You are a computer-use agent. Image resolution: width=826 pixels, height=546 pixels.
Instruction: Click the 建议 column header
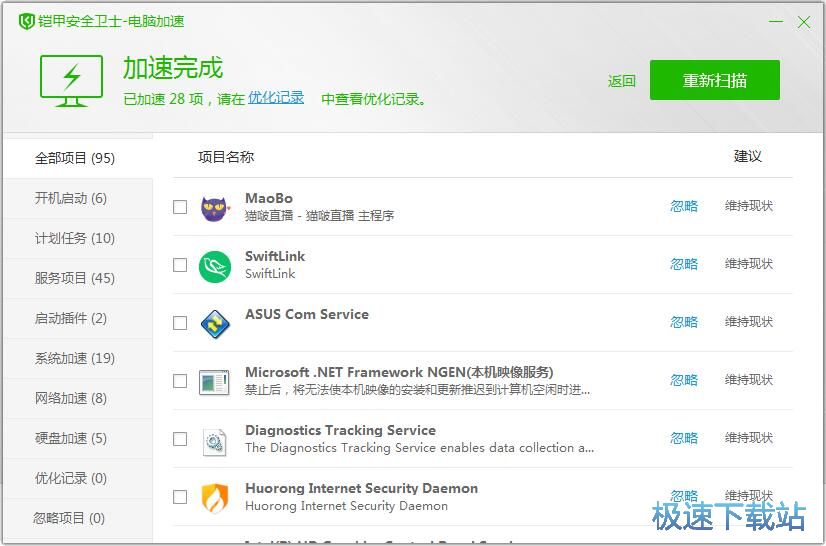pos(748,157)
